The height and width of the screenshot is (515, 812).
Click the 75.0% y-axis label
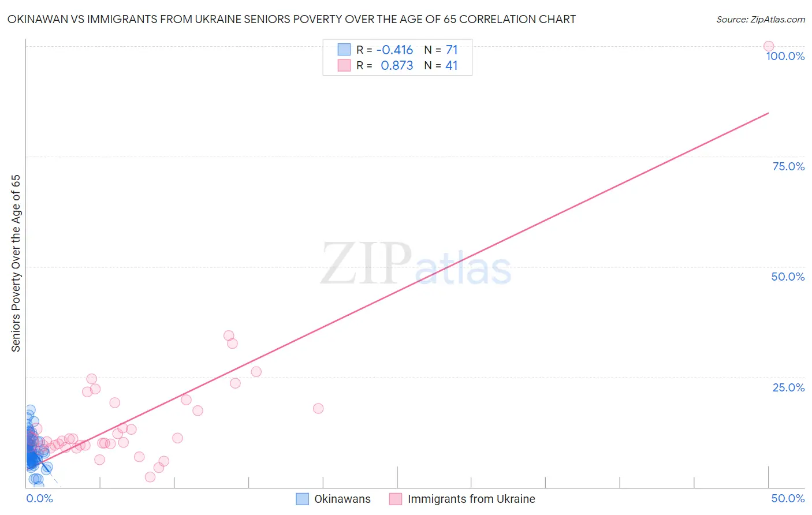pyautogui.click(x=788, y=166)
